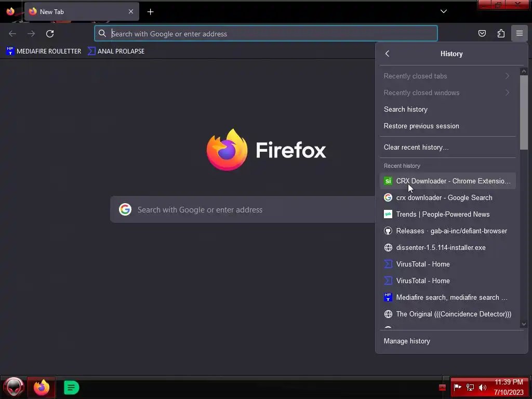This screenshot has width=532, height=399.
Task: Open The Original Coincidence Detector entry
Action: [x=447, y=314]
